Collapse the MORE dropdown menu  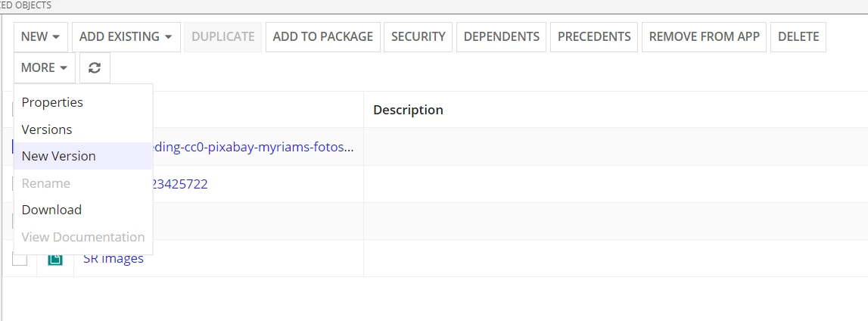point(45,67)
